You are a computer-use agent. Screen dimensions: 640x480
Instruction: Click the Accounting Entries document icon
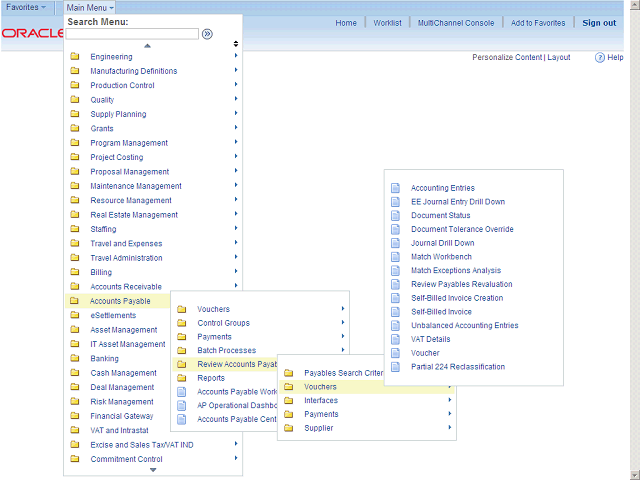(395, 188)
